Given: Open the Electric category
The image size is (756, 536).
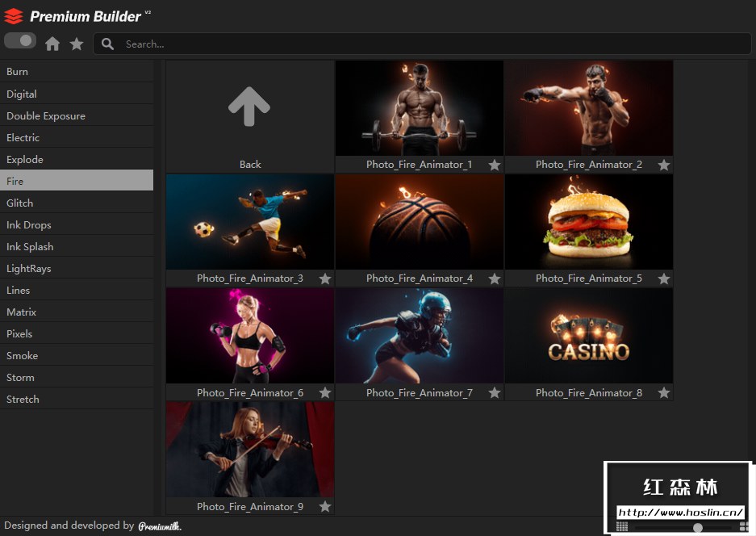Looking at the screenshot, I should coord(77,137).
